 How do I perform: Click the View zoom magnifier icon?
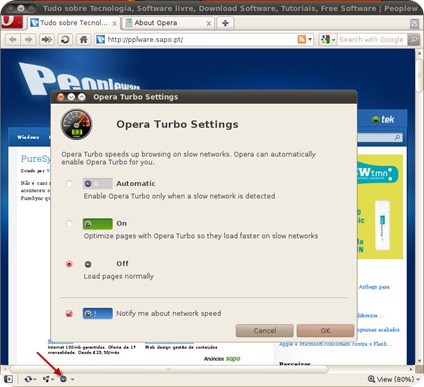pos(371,379)
